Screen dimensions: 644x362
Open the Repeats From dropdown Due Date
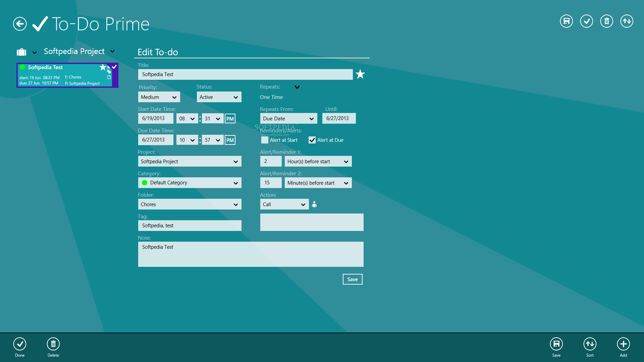point(288,119)
